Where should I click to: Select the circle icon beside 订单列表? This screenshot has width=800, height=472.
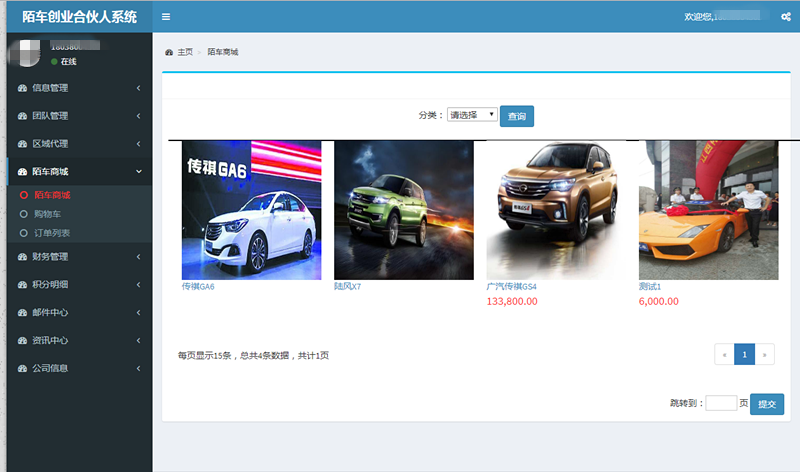(x=23, y=233)
